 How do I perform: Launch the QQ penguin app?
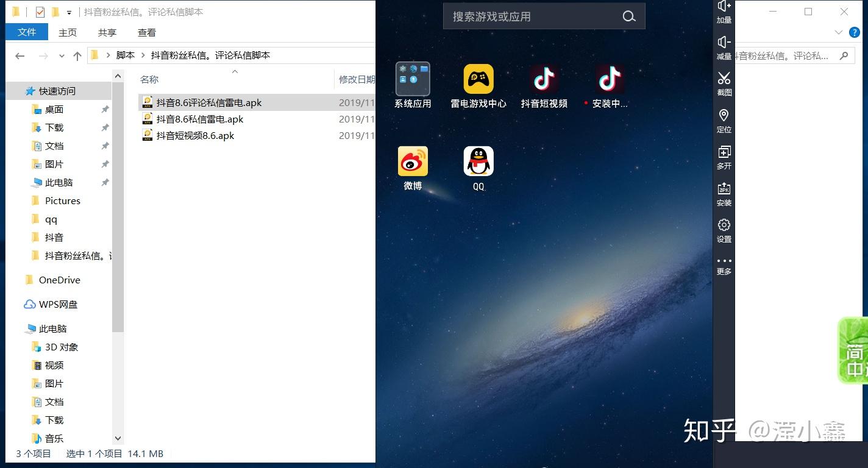tap(478, 161)
